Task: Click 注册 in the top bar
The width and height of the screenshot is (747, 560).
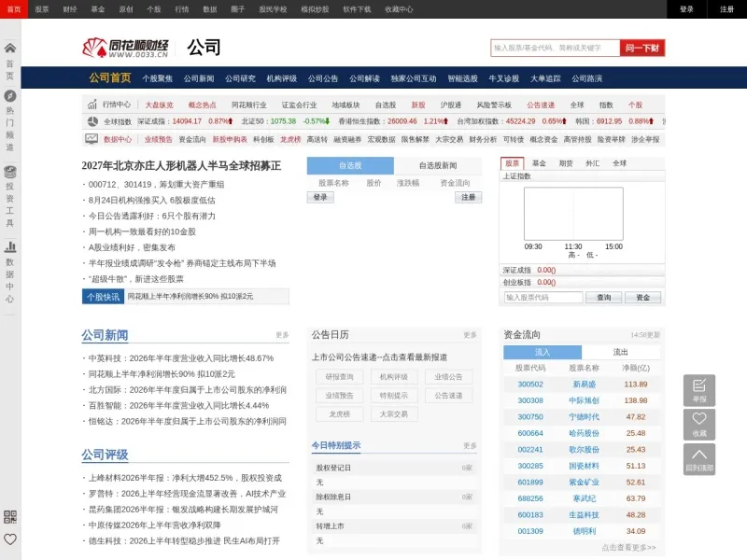Action: [726, 9]
